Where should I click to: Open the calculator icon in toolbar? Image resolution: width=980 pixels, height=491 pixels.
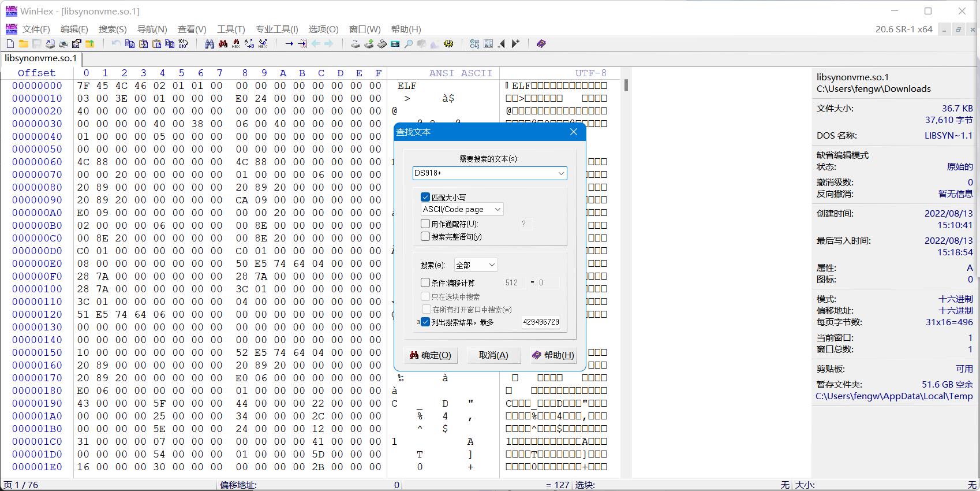[395, 44]
